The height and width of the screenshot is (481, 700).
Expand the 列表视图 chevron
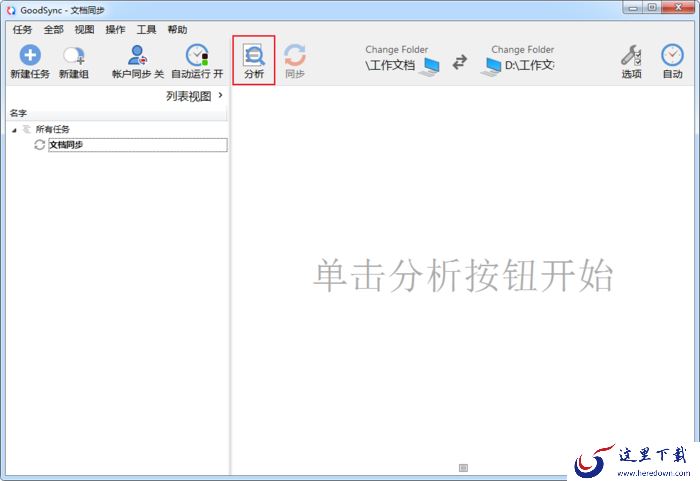pyautogui.click(x=221, y=95)
